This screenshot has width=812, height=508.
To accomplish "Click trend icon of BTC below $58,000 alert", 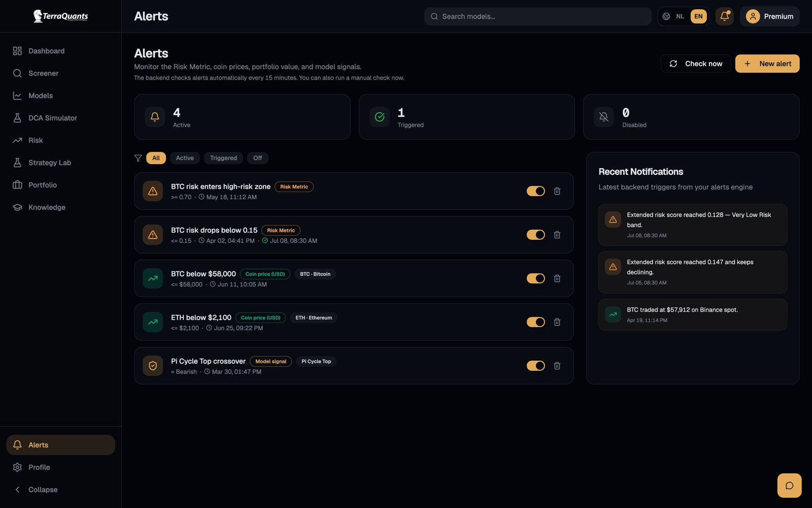I will coord(153,278).
